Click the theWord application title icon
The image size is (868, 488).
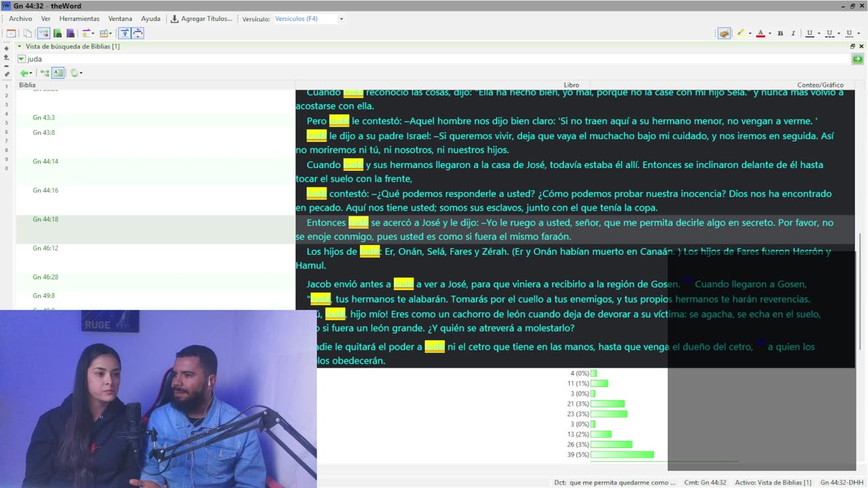tap(6, 5)
